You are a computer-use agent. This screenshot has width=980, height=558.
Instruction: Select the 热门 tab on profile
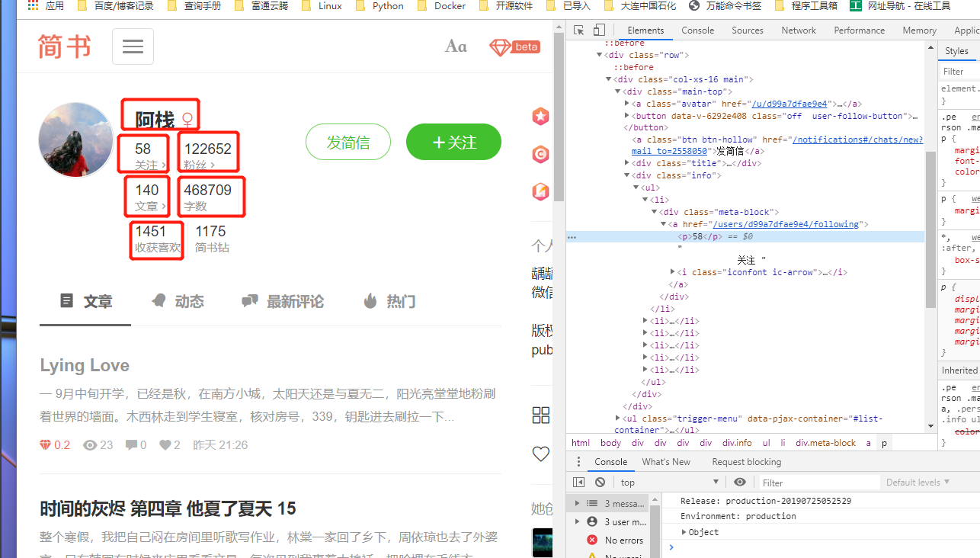(x=389, y=302)
